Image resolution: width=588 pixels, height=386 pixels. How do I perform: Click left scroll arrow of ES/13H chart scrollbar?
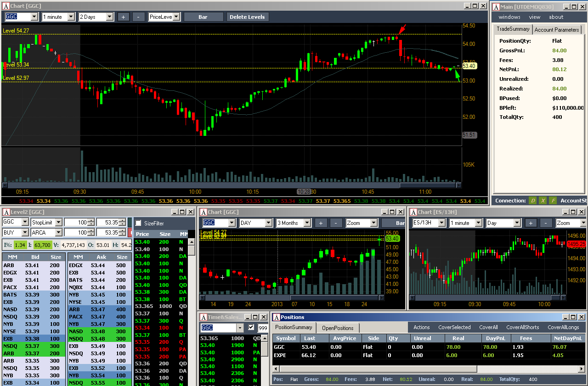[412, 297]
